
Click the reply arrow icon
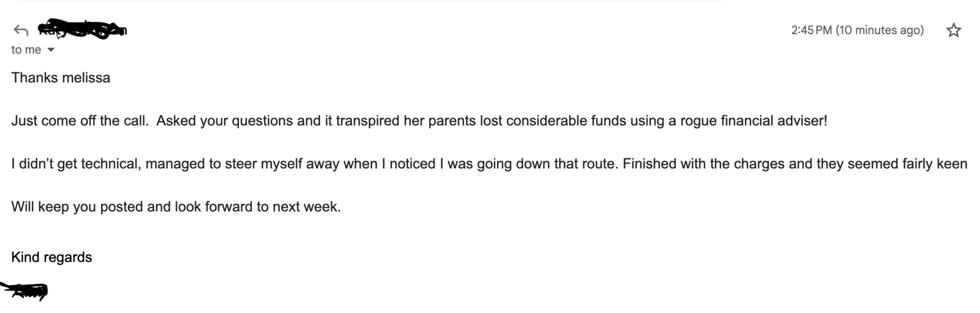21,30
